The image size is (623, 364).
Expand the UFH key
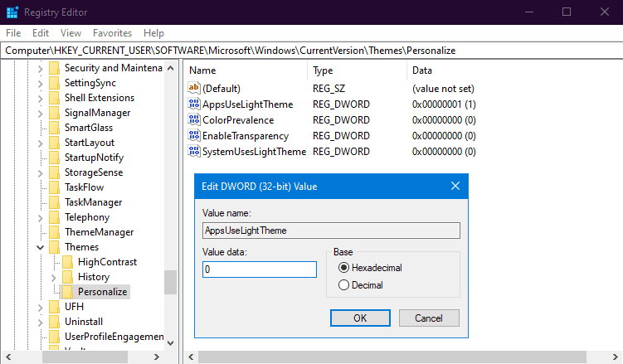click(x=40, y=308)
